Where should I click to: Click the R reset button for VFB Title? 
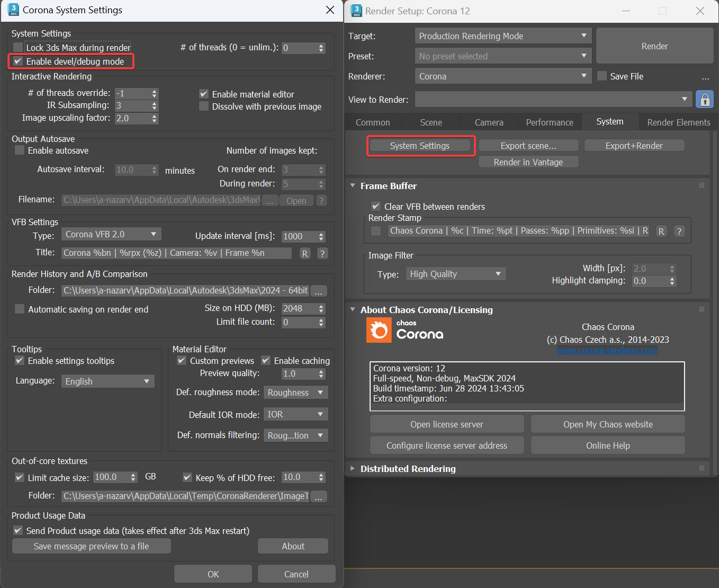point(305,253)
